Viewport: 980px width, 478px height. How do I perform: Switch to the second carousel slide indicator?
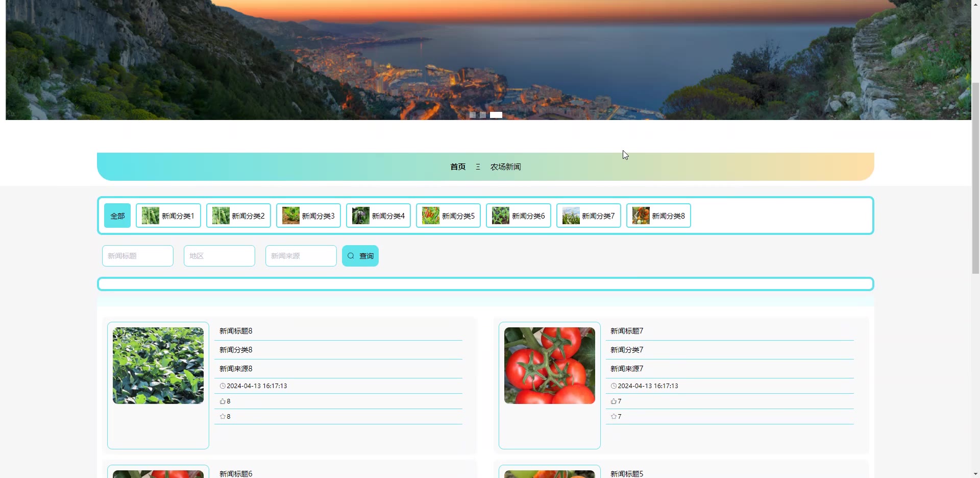[483, 115]
